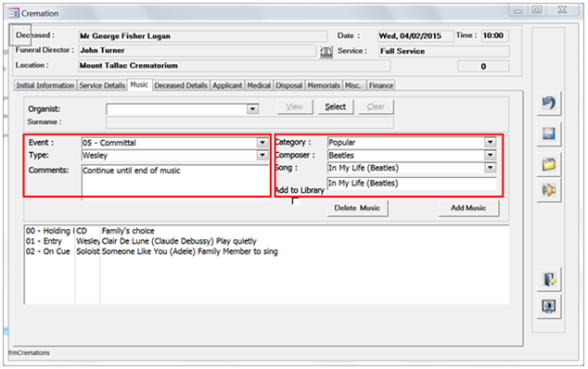This screenshot has width=588, height=369.
Task: Open the Organist dropdown arrow
Action: tap(253, 109)
